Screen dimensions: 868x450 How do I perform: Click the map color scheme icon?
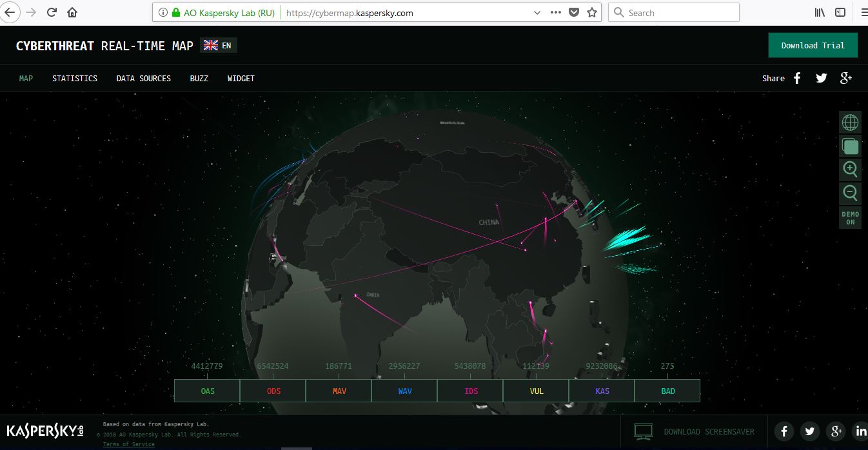(x=850, y=146)
